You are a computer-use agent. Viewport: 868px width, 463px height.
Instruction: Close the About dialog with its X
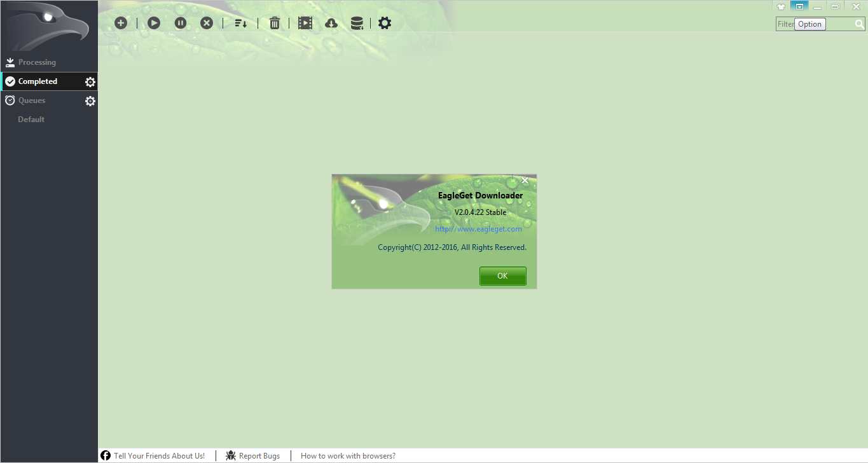click(525, 181)
